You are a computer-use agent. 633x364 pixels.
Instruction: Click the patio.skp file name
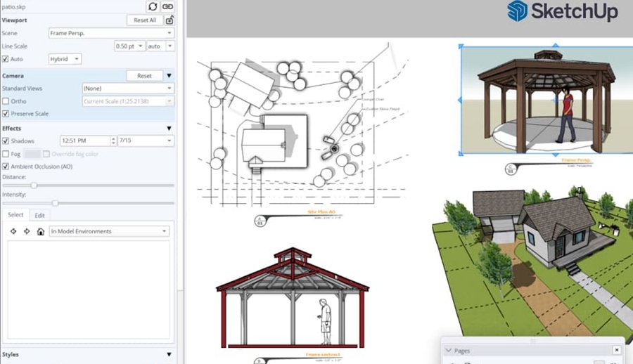[x=14, y=7]
